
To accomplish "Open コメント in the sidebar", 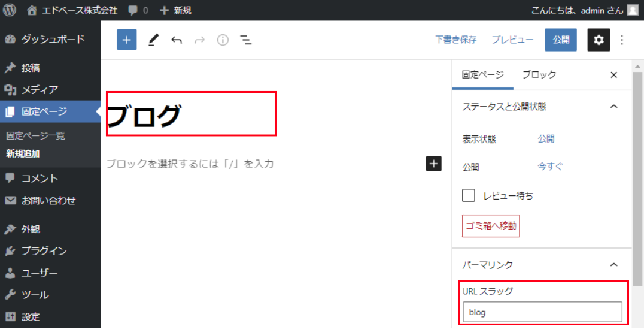I will tap(50, 179).
